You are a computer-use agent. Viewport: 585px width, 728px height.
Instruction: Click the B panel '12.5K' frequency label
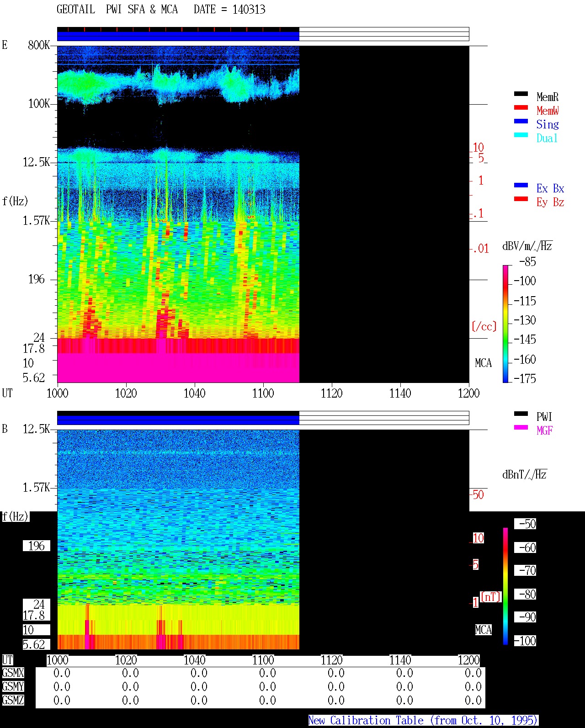point(37,429)
